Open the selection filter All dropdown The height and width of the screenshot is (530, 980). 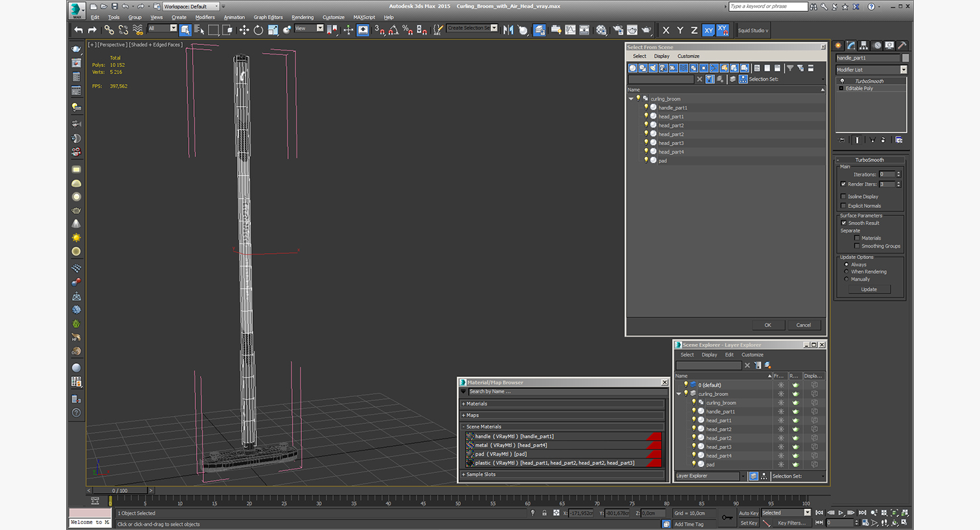[162, 28]
